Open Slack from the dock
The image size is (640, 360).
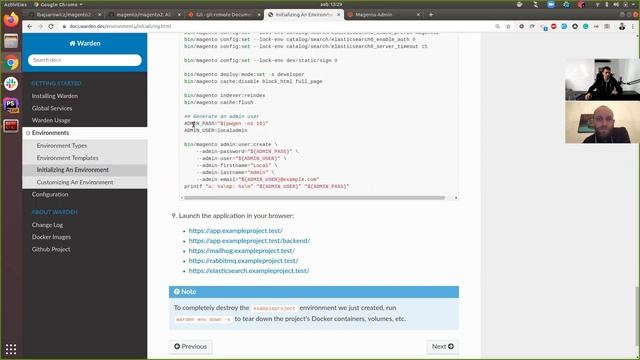click(11, 84)
